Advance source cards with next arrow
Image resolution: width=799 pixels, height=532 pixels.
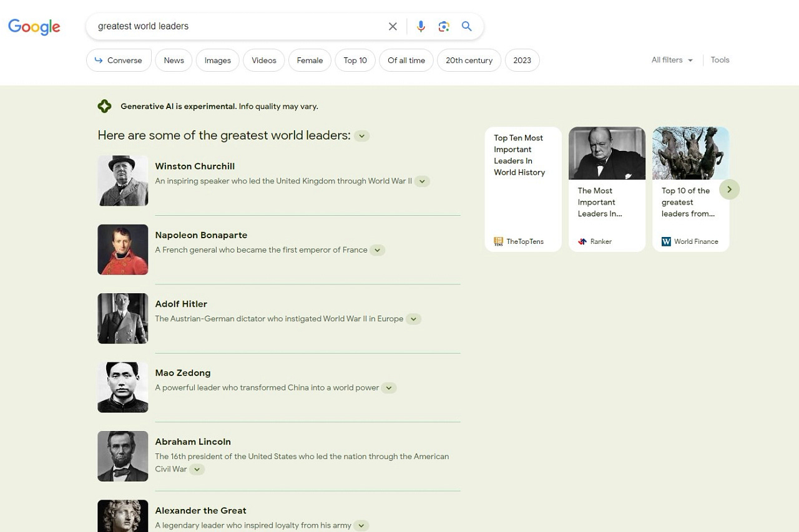(x=729, y=190)
